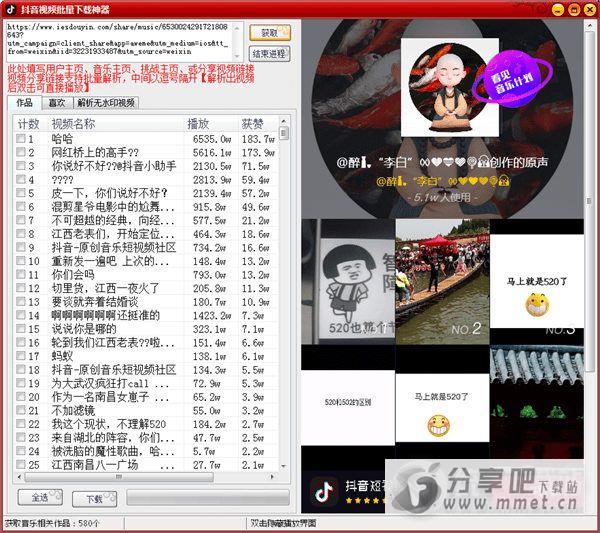Check the box for row 2 网红桥上的高手
The height and width of the screenshot is (533, 600).
[x=21, y=152]
